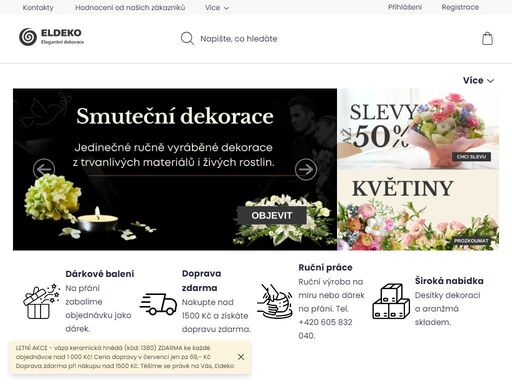The width and height of the screenshot is (512, 384).
Task: Open the ELDEKO logo home link
Action: click(x=52, y=37)
